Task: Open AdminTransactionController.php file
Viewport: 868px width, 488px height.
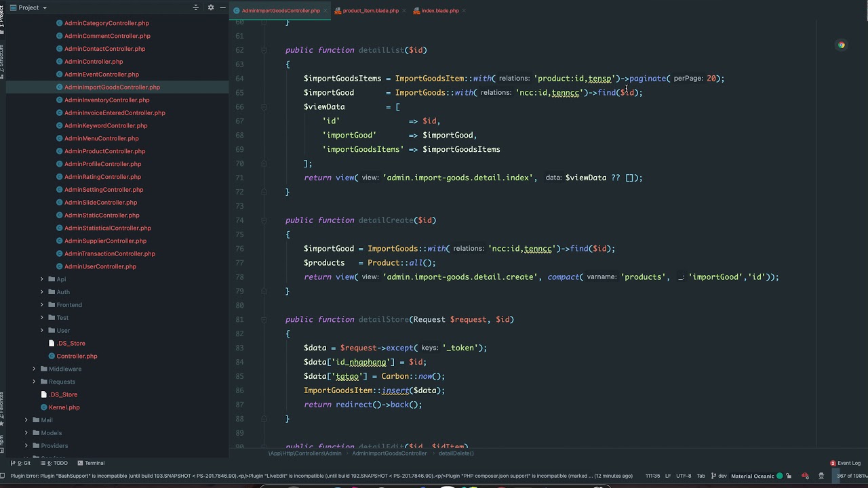Action: 110,253
